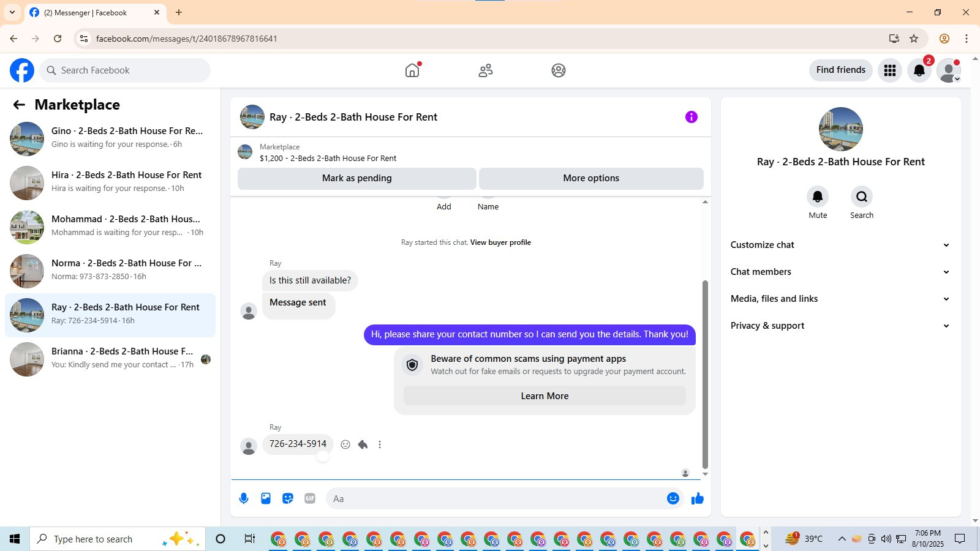
Task: Show hidden system tray icons
Action: [842, 539]
